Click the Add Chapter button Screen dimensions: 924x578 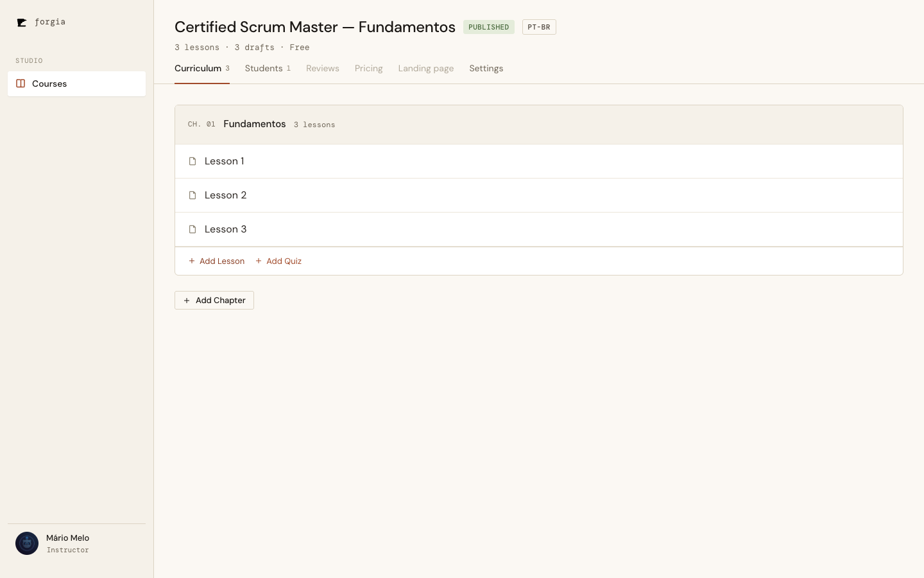pos(214,301)
